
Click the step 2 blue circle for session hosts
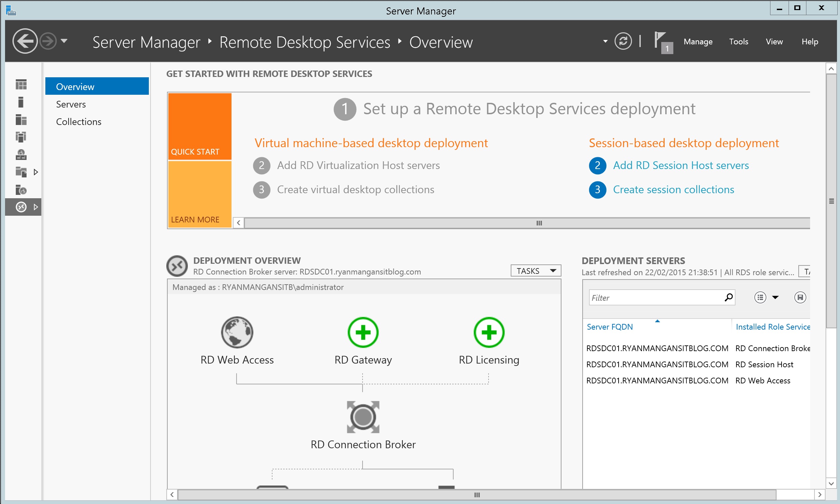pyautogui.click(x=597, y=165)
